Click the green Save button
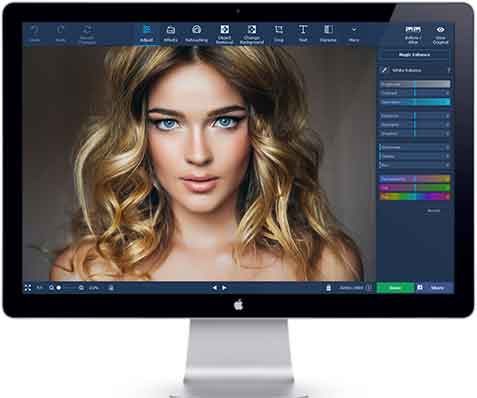477x398 pixels. pyautogui.click(x=395, y=288)
